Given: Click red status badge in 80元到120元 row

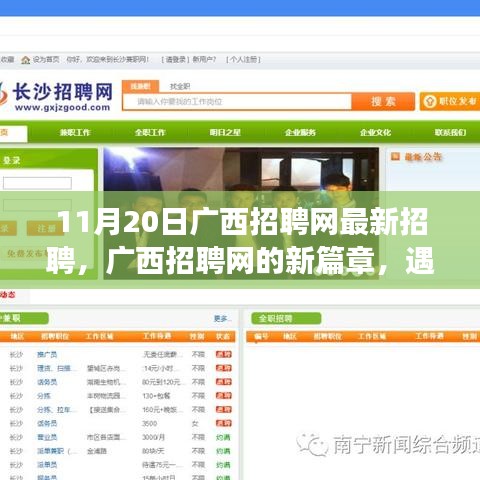Looking at the screenshot, I should (x=223, y=382).
